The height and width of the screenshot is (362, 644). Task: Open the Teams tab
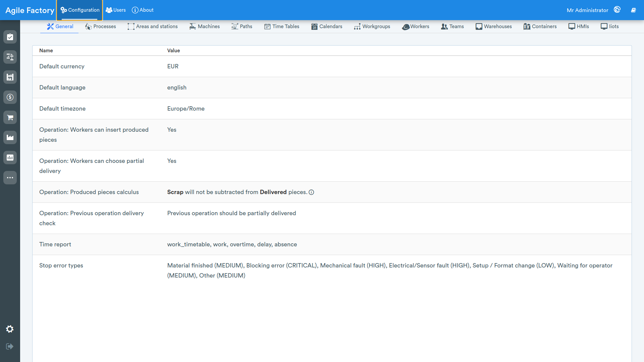click(452, 26)
